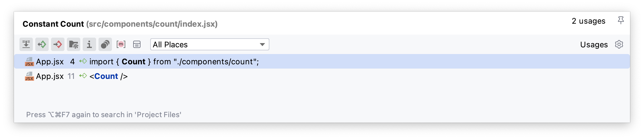Click the folder with pinwheel toolbar icon
The image size is (644, 139).
(74, 45)
